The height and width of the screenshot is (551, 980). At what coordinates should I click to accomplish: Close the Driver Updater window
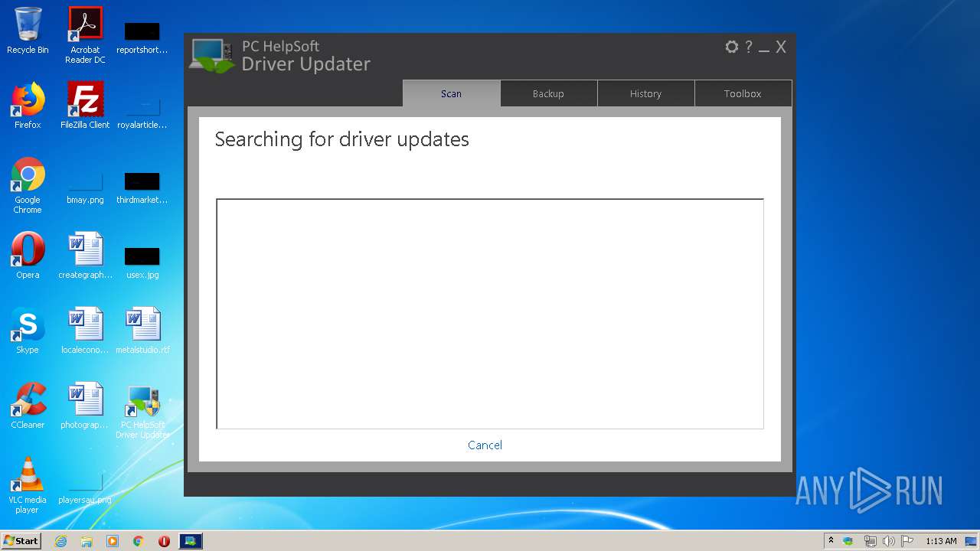tap(781, 47)
